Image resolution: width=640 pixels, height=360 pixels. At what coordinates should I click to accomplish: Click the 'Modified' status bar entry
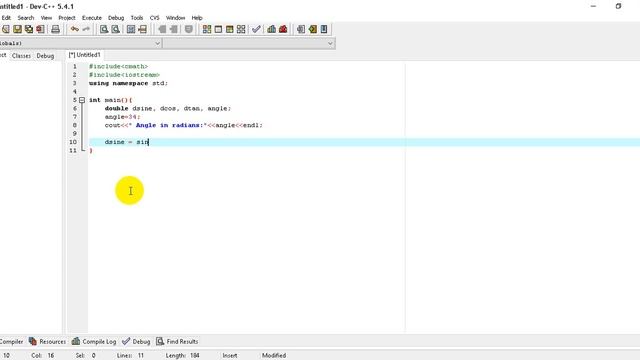point(274,356)
